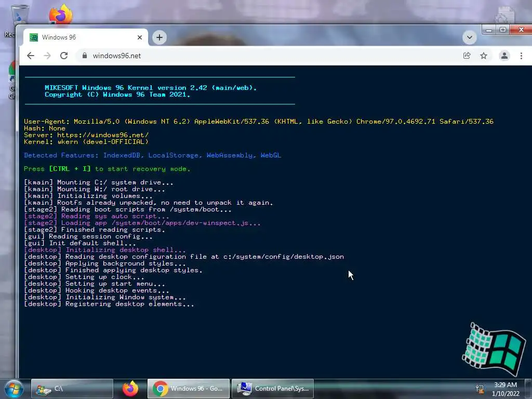Click the Recycle Bin desktop icon
Image resolution: width=532 pixels, height=399 pixels.
click(19, 15)
